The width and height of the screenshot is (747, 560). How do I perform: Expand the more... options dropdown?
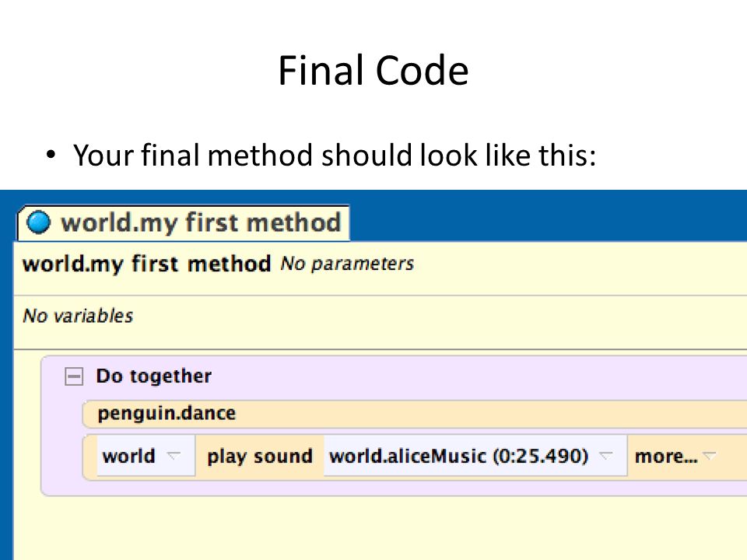(710, 456)
